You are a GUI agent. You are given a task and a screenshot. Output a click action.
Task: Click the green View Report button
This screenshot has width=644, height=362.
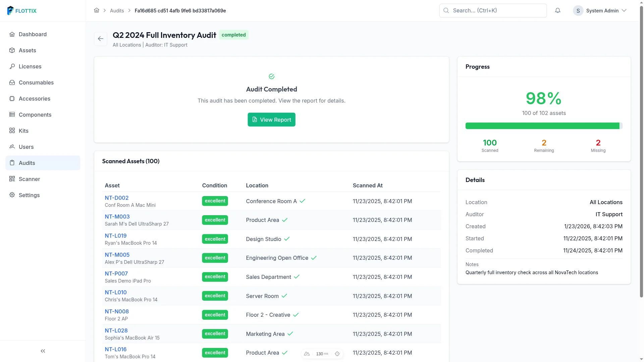click(271, 120)
